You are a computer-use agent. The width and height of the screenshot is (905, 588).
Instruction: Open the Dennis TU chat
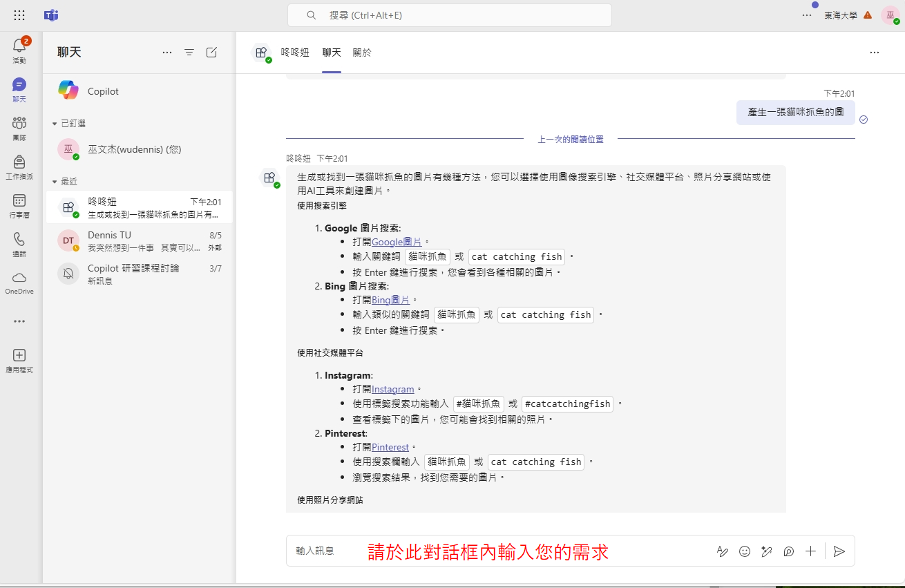tap(139, 240)
